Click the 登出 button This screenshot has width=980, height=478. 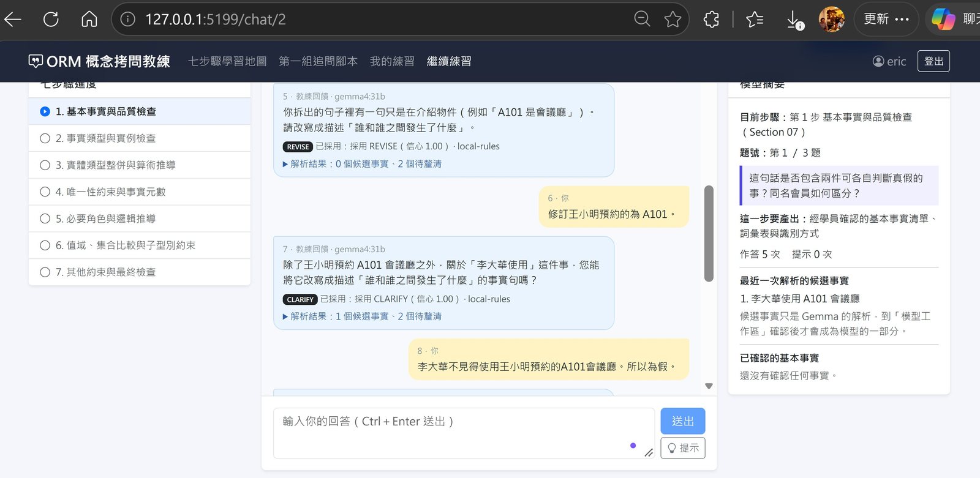pyautogui.click(x=933, y=61)
